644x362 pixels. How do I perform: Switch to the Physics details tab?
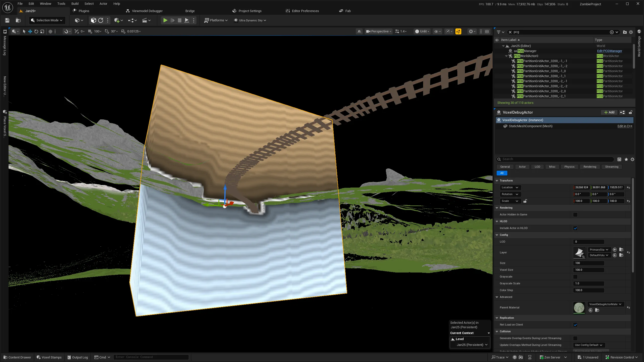click(x=569, y=167)
